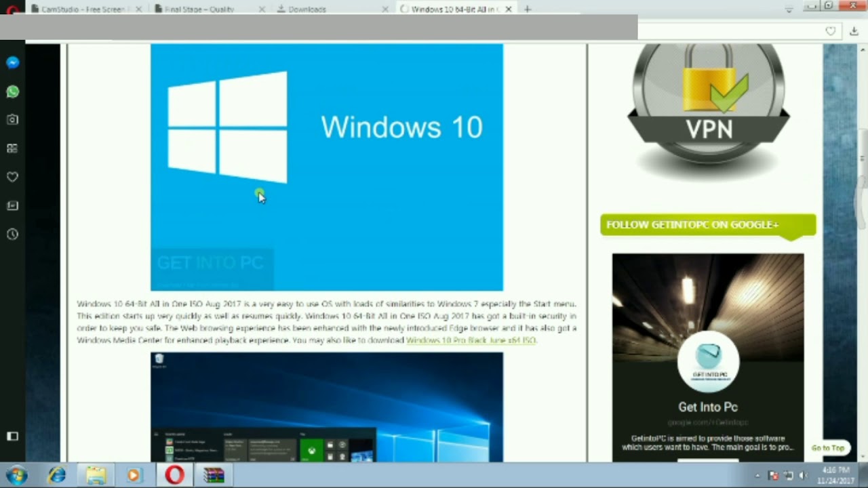Click Follow GetIntoPC on Google+ header

click(708, 225)
